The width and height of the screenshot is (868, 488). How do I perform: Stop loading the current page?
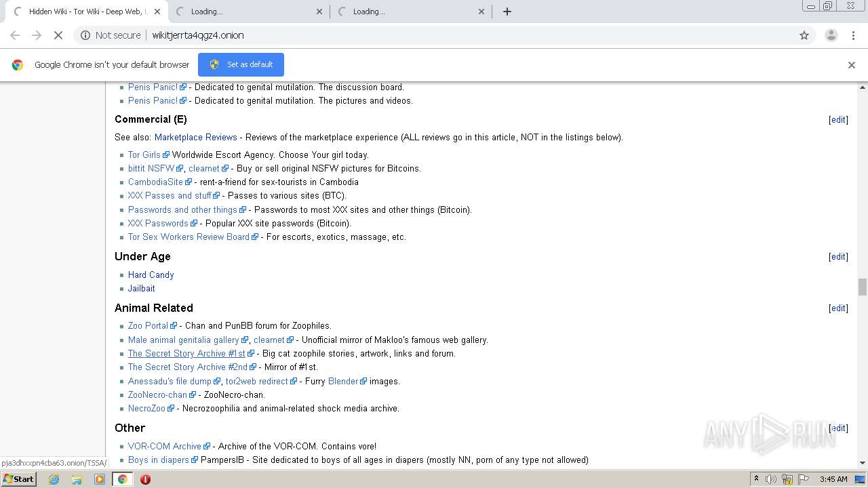click(x=58, y=35)
